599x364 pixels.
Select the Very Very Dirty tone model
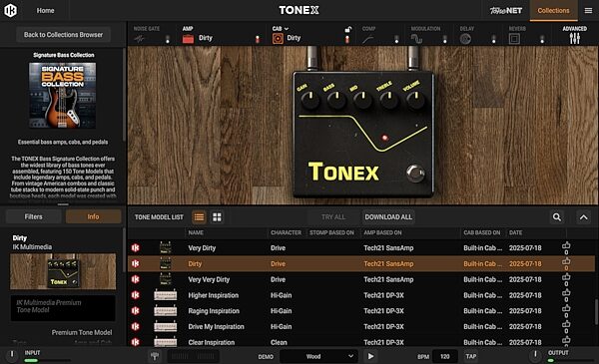click(361, 279)
